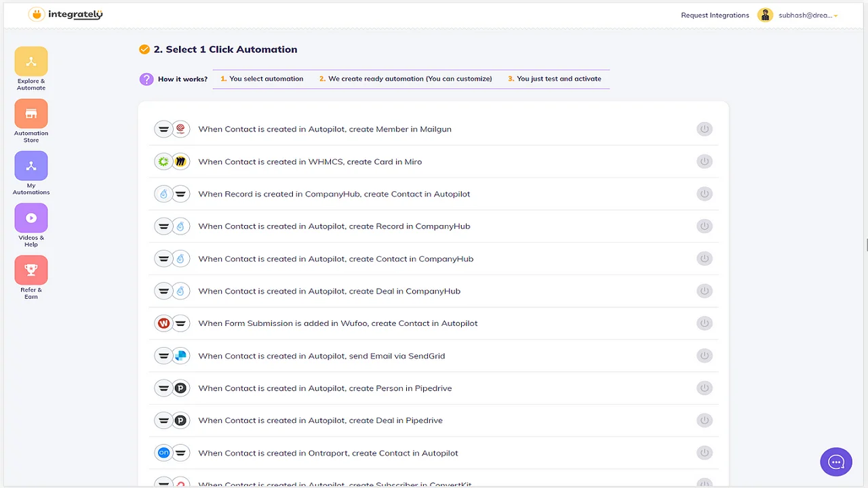Image resolution: width=868 pixels, height=488 pixels.
Task: Click the Integrately logo
Action: 65,14
